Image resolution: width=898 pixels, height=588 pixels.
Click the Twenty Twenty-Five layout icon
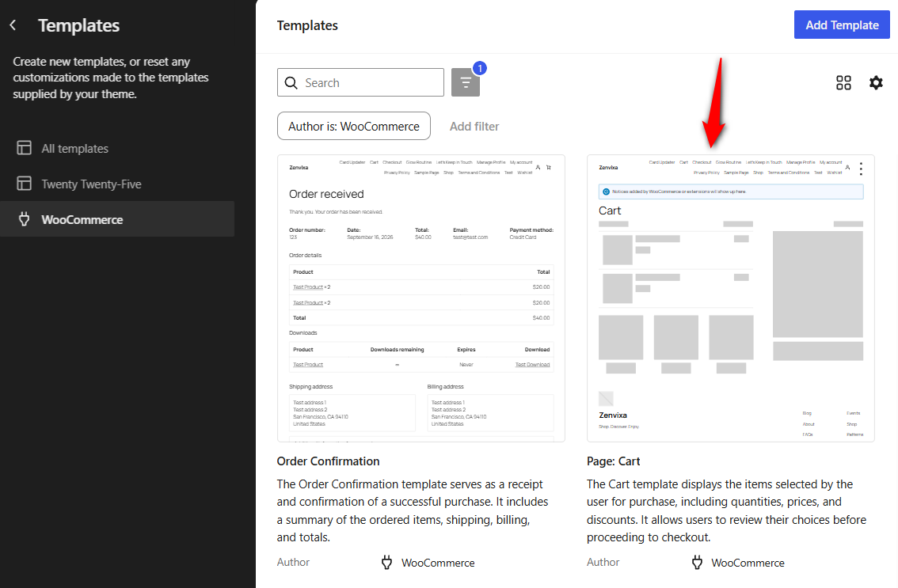24,184
